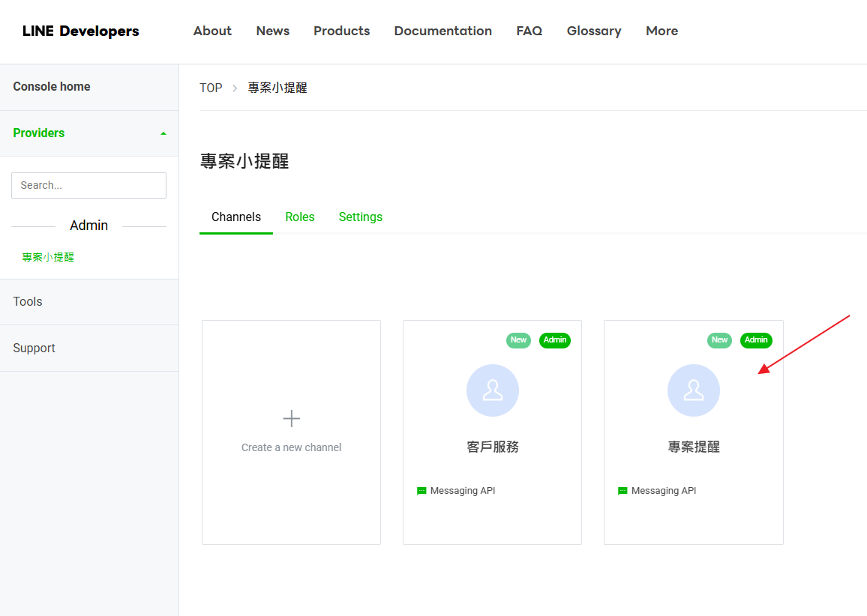Screen dimensions: 867x616
Task: Open Tools in the sidebar
Action: tap(89, 302)
